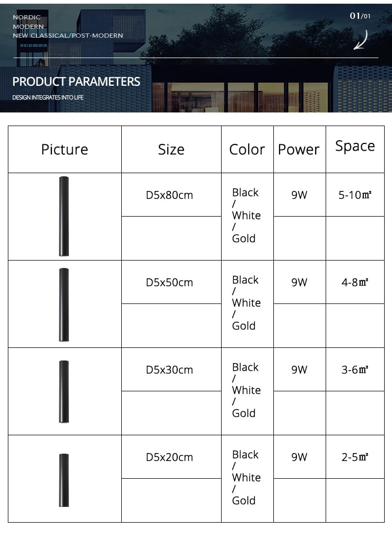
Task: Click the Color column header
Action: click(x=247, y=150)
